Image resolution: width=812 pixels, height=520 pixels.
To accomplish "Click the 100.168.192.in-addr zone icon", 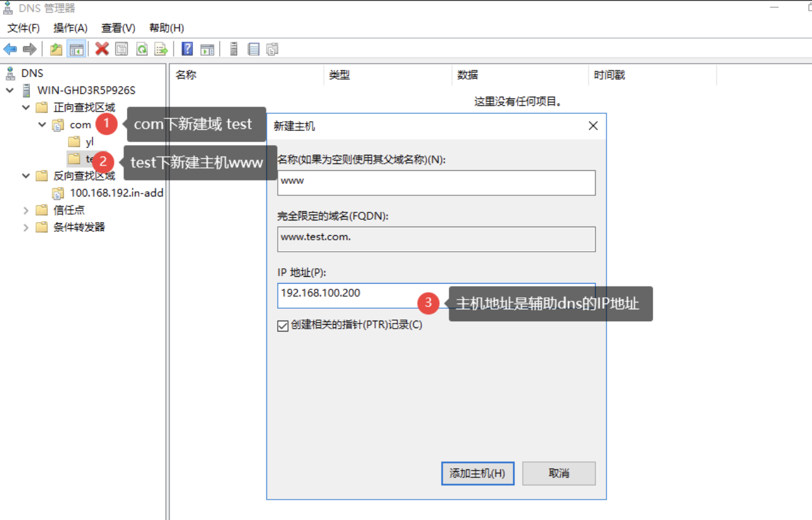I will pos(58,193).
